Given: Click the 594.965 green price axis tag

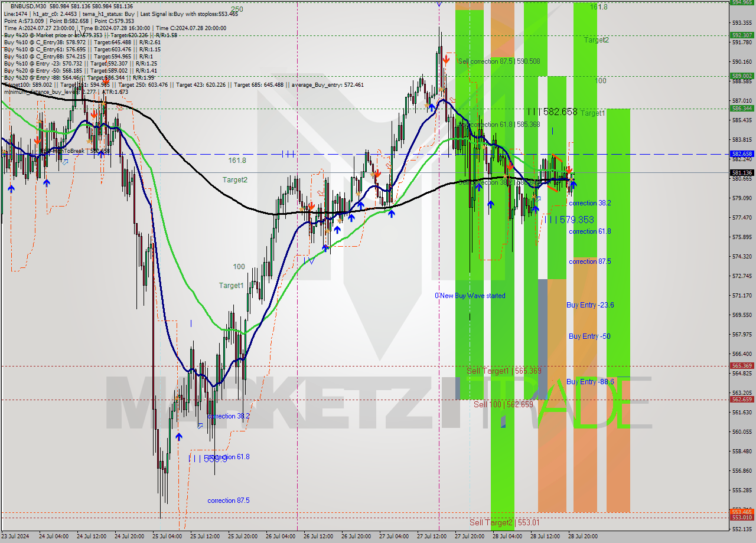Looking at the screenshot, I should click(742, 2).
